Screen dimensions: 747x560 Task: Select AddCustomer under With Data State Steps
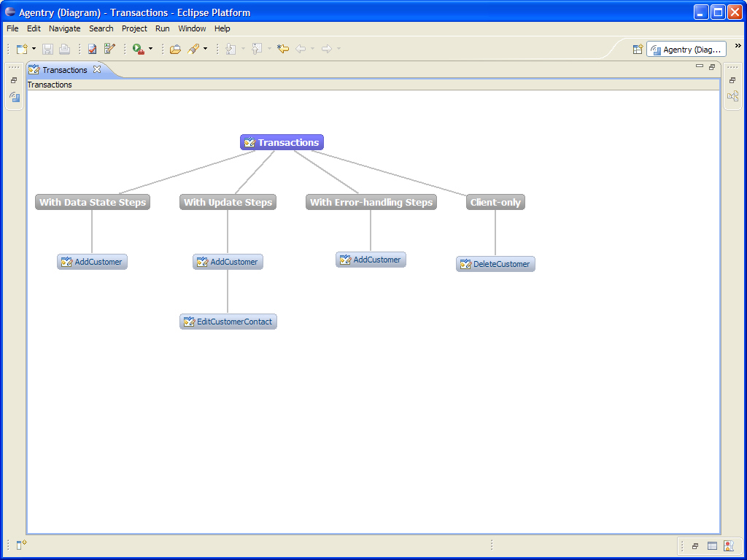92,262
